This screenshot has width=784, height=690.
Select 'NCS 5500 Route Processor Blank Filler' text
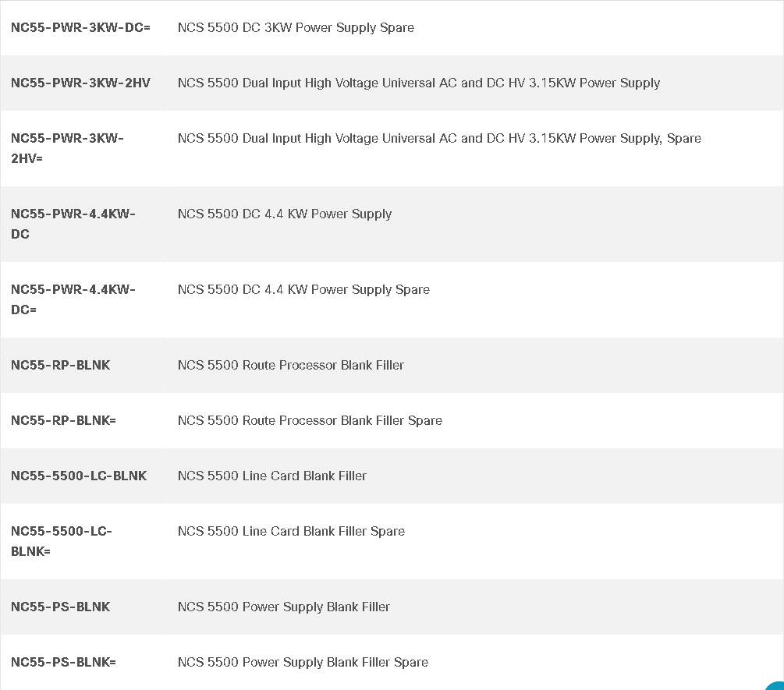tap(290, 365)
